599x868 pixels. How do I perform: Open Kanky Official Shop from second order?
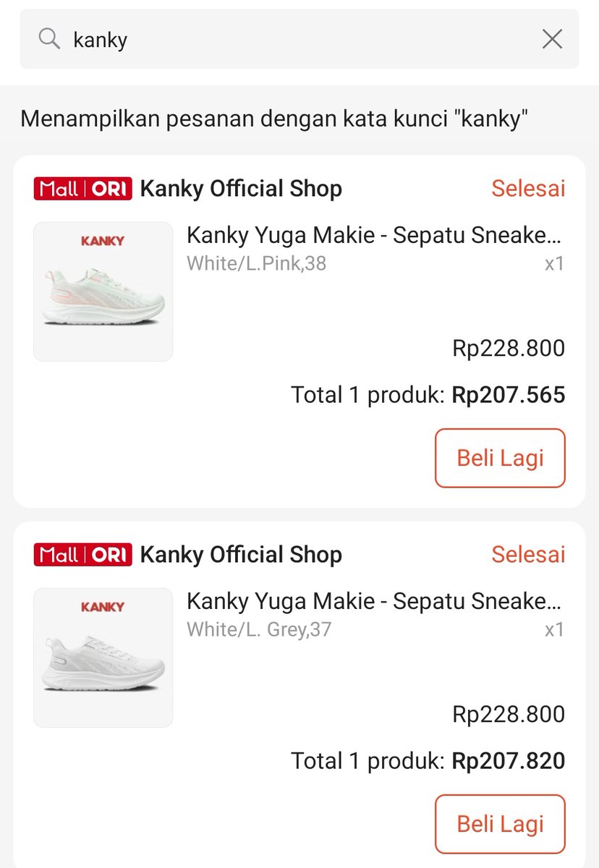(241, 556)
